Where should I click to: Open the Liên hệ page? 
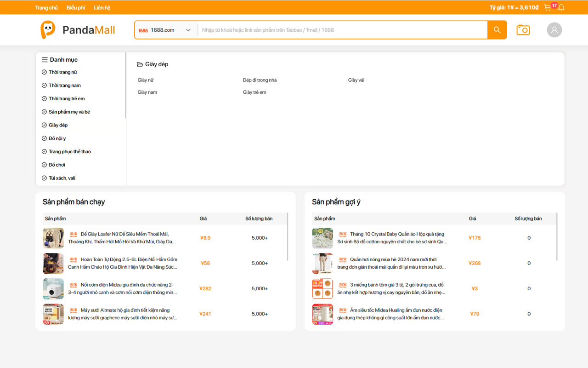pyautogui.click(x=102, y=8)
